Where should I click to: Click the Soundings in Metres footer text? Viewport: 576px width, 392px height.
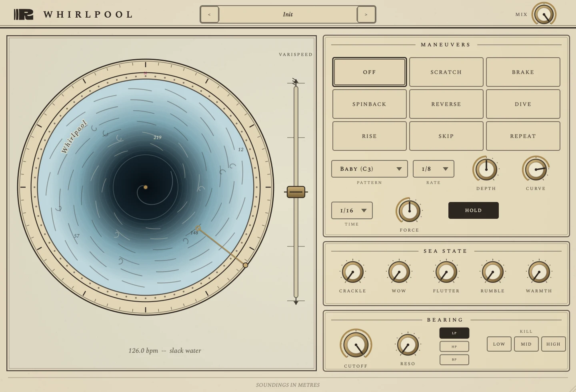tap(288, 385)
